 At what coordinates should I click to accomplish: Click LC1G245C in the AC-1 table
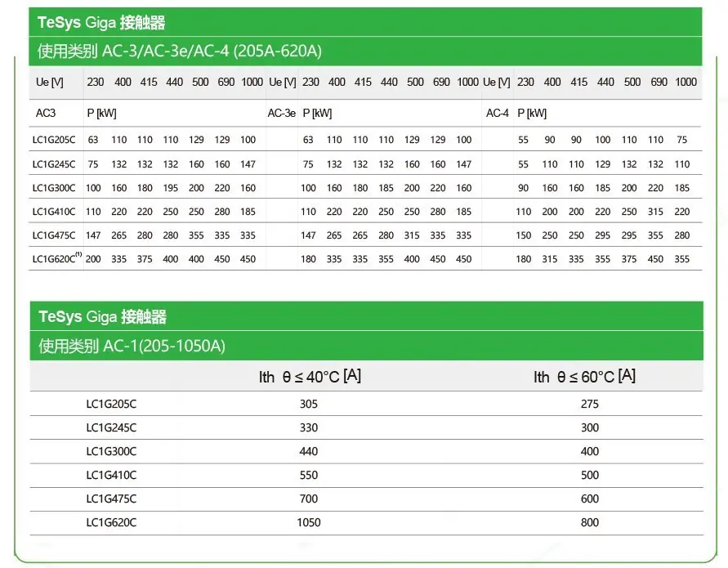[111, 427]
